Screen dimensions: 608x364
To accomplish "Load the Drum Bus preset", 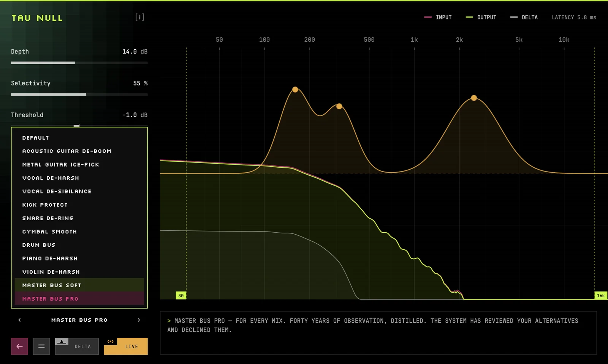I will click(79, 245).
